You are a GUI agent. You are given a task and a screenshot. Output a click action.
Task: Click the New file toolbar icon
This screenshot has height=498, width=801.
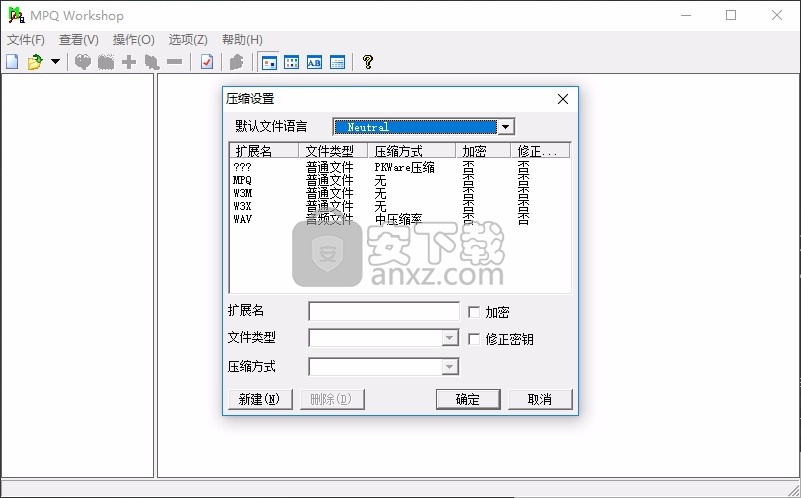(12, 62)
